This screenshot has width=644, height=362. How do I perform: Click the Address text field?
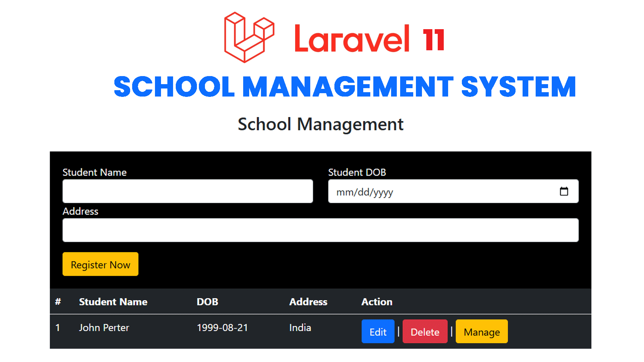coord(320,230)
